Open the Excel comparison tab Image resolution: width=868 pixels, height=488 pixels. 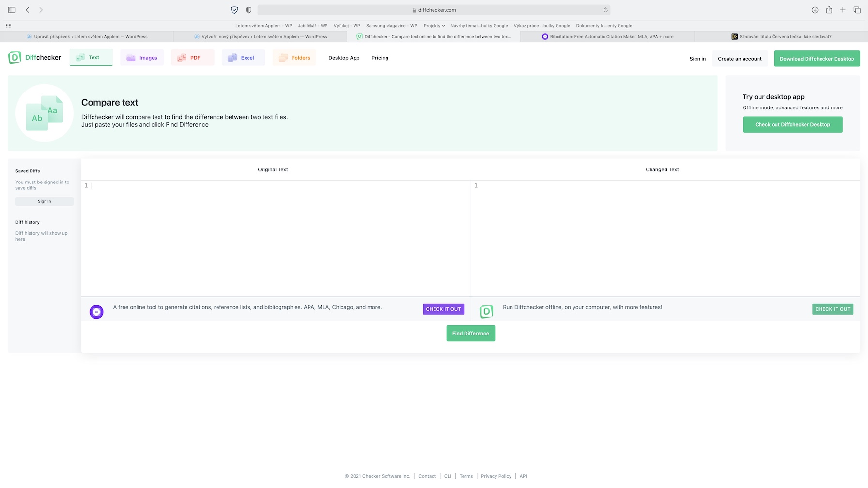pos(243,58)
